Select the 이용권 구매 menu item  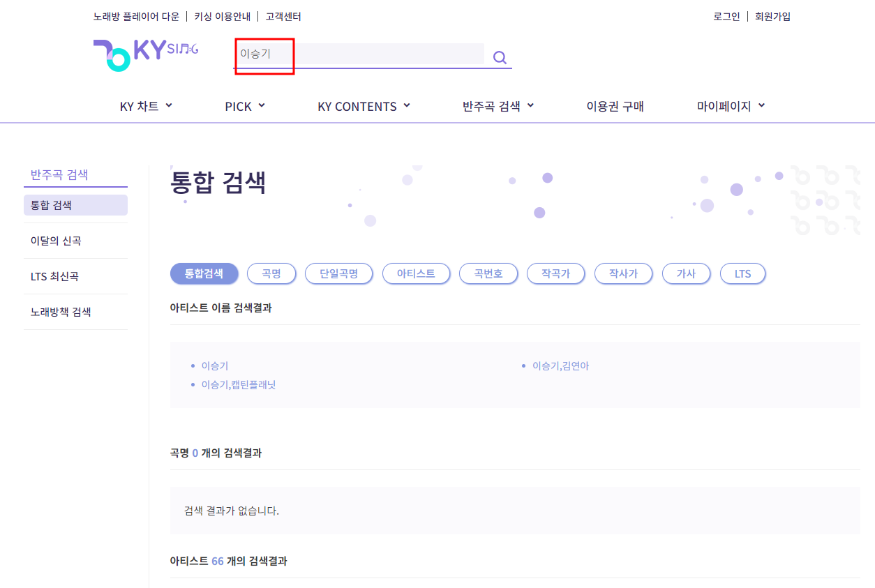[x=615, y=106]
